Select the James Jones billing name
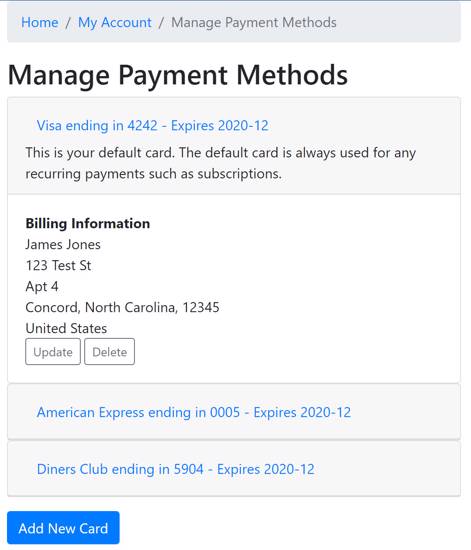The width and height of the screenshot is (471, 550). [x=63, y=244]
